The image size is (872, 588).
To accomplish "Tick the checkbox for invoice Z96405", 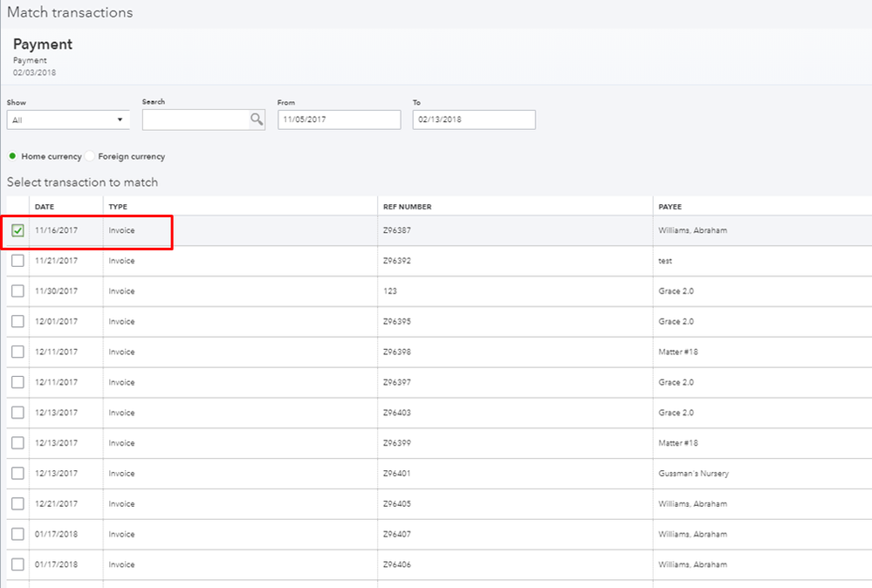I will coord(17,504).
